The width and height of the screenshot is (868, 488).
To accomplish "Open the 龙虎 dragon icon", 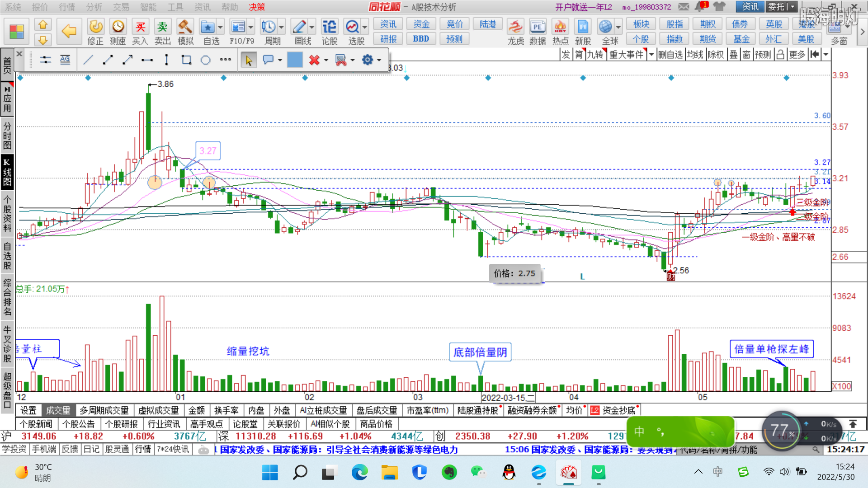I will (515, 27).
